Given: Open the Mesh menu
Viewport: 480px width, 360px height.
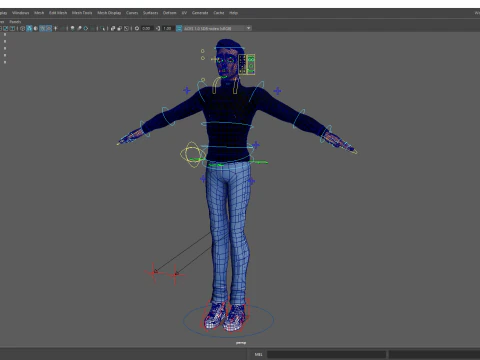Looking at the screenshot, I should pos(39,13).
